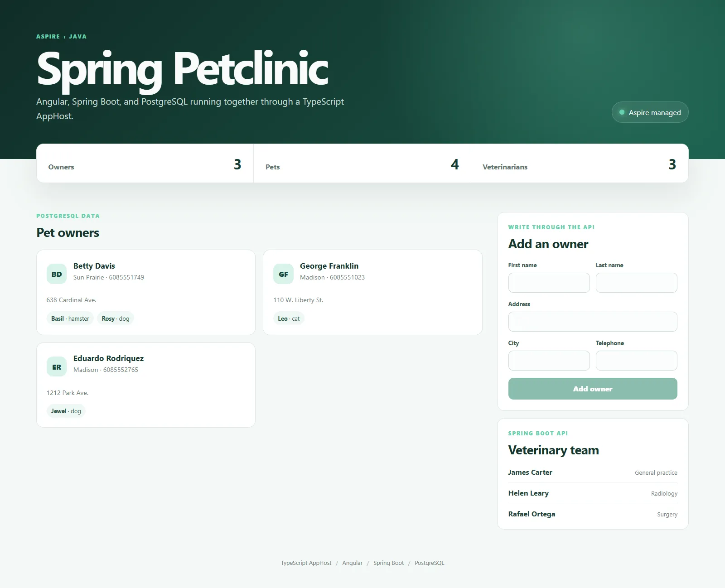725x588 pixels.
Task: Click the BD avatar badge for Betty Davis
Action: click(57, 274)
